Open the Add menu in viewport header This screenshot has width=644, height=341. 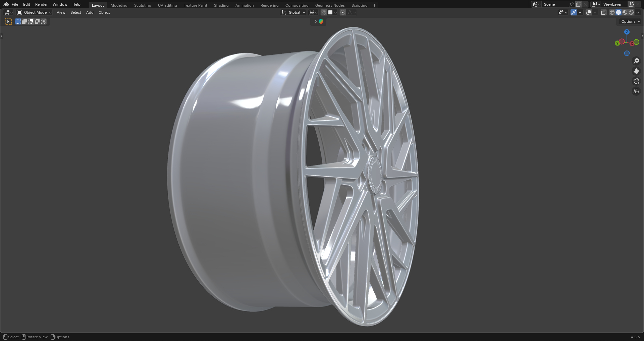pos(90,12)
